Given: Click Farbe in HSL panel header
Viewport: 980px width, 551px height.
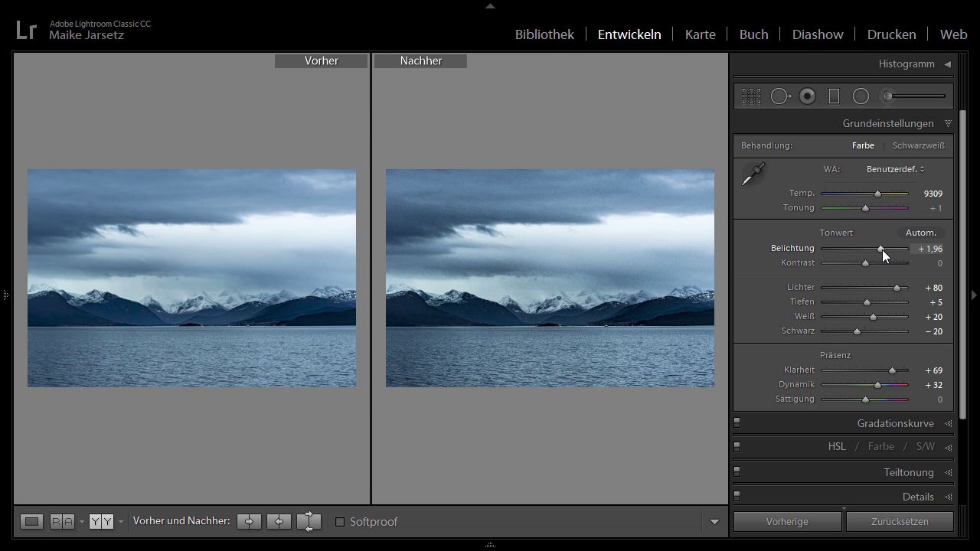Looking at the screenshot, I should pyautogui.click(x=880, y=447).
